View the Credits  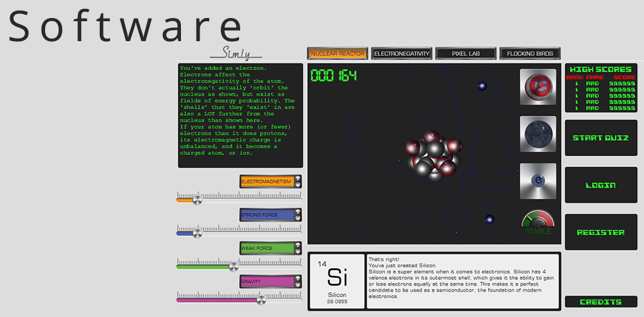(601, 302)
